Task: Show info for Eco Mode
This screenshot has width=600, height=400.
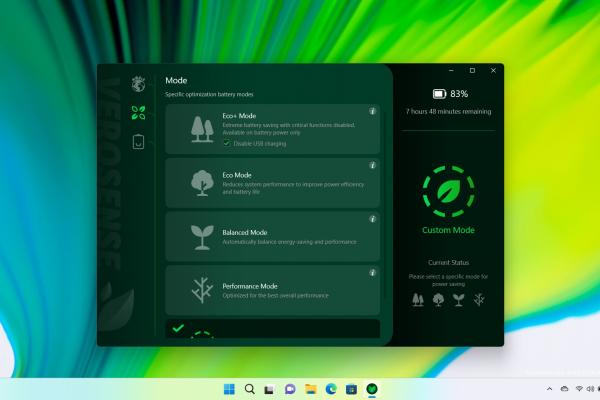Action: 372,165
